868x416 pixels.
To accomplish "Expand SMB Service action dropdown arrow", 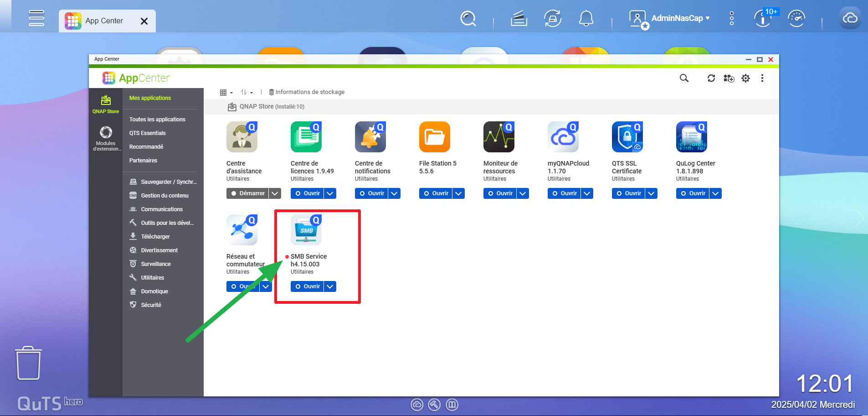I will pos(330,286).
